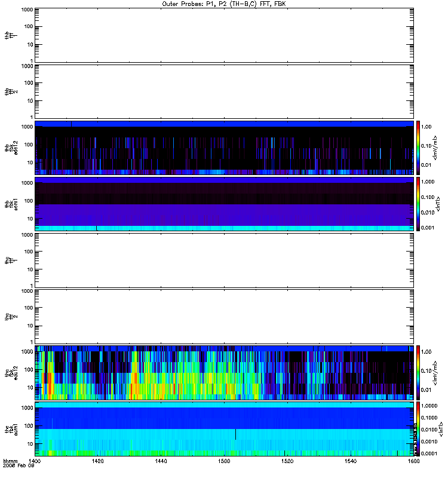Click the 'thb fbk edc12' y-axis title

point(11,148)
